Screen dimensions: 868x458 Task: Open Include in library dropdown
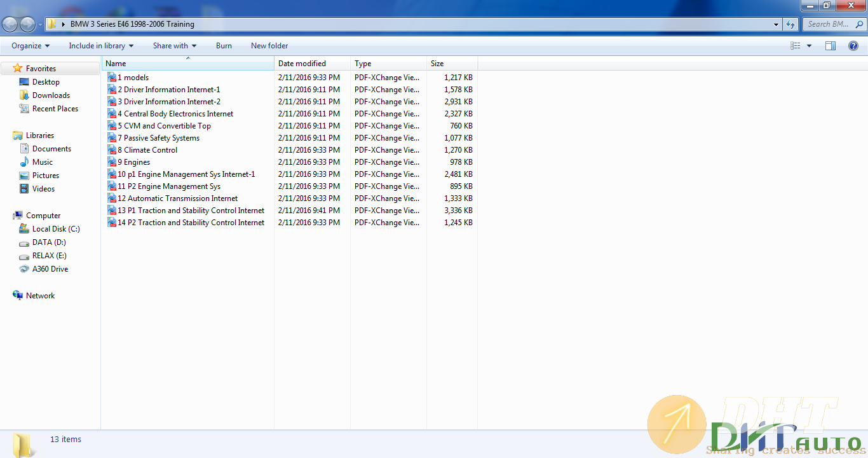click(x=101, y=46)
